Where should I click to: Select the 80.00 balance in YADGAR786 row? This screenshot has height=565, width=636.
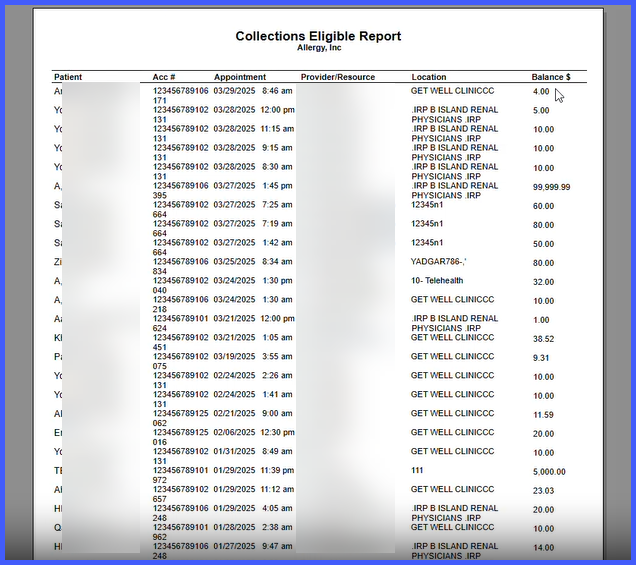pyautogui.click(x=544, y=263)
